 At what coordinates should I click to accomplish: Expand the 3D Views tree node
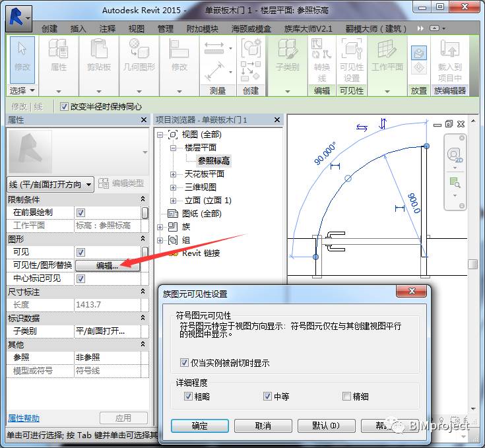173,187
